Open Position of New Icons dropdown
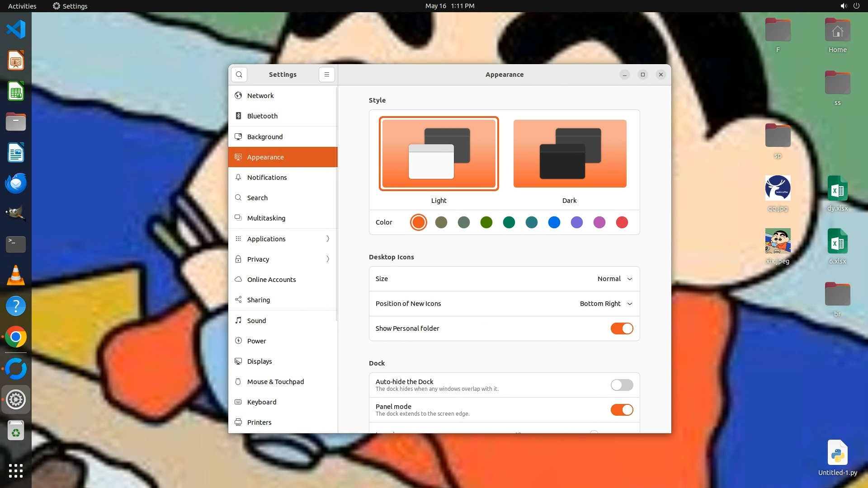The height and width of the screenshot is (488, 868). (606, 304)
